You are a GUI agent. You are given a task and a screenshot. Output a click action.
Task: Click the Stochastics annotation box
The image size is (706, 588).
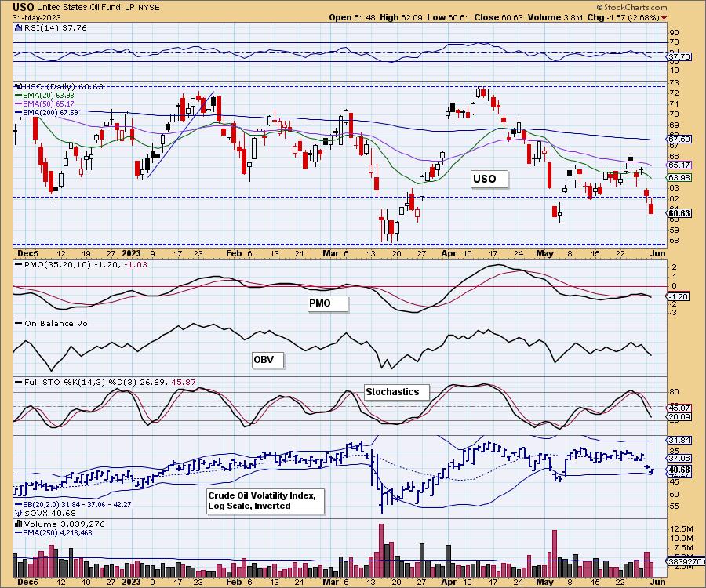point(397,392)
